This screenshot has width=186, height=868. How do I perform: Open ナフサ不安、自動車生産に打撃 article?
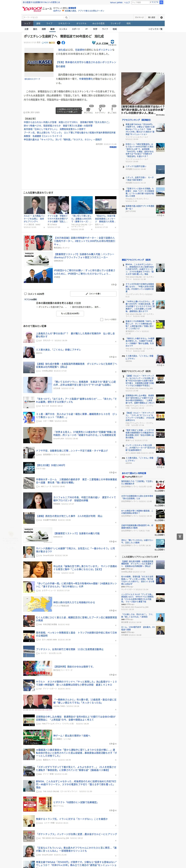[72, 450]
